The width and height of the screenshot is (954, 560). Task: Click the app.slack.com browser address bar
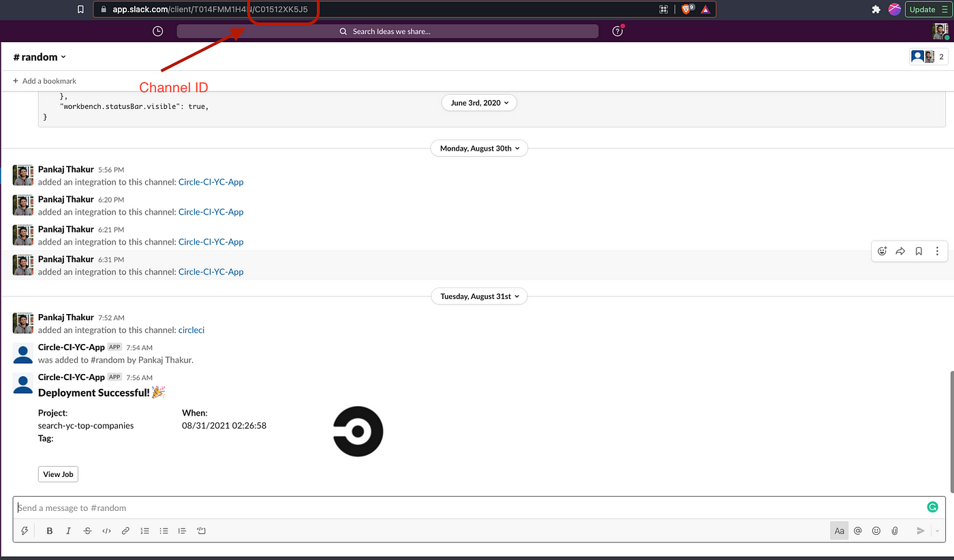tap(405, 10)
